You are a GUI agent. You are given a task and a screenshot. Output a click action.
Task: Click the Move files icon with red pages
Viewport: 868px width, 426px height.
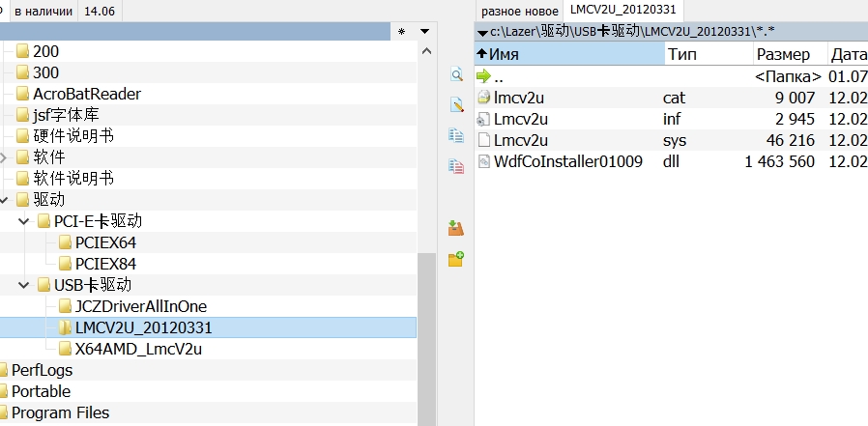pos(456,166)
